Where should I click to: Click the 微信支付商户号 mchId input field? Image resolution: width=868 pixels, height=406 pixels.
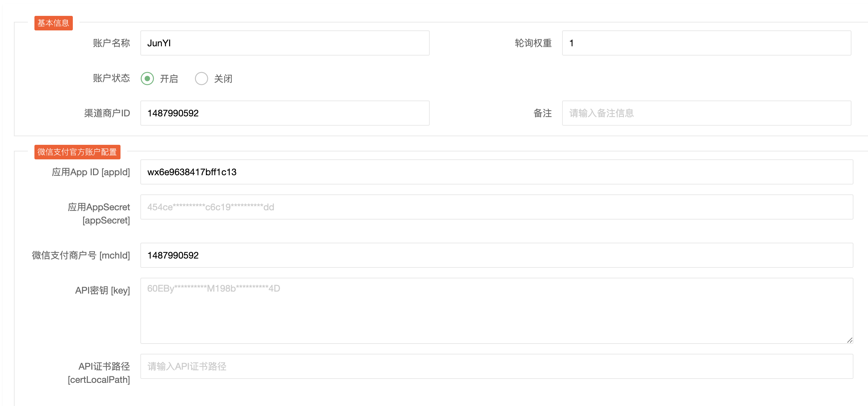click(x=496, y=255)
